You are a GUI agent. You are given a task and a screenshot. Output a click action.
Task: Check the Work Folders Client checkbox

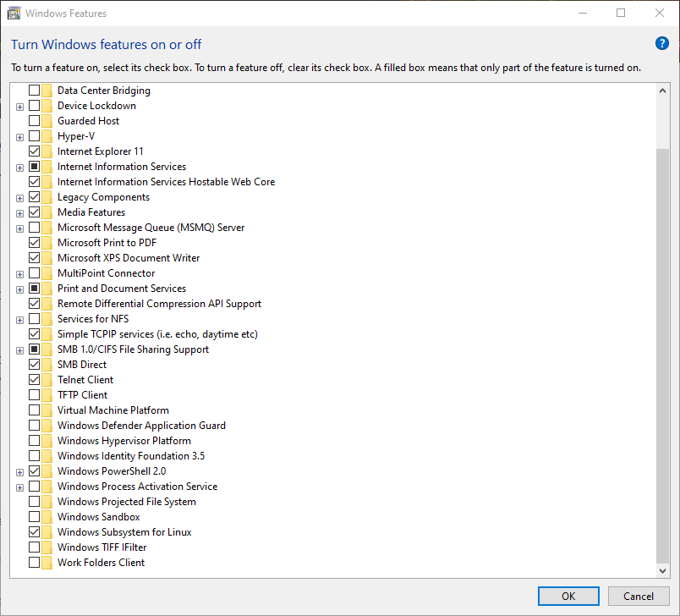pos(35,562)
